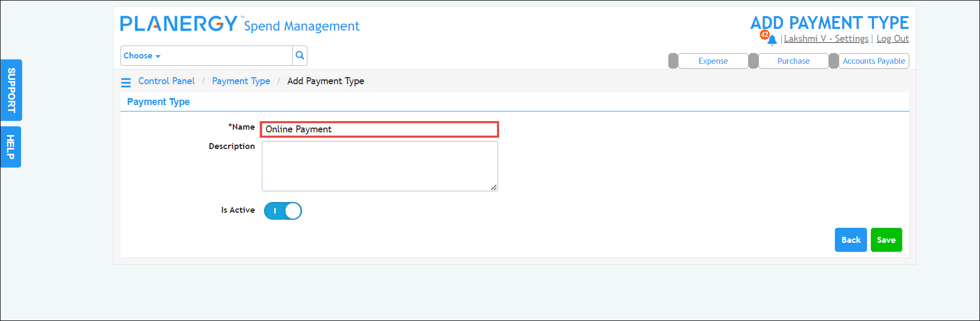Open the HELP side tab
This screenshot has height=321, width=980.
[11, 147]
